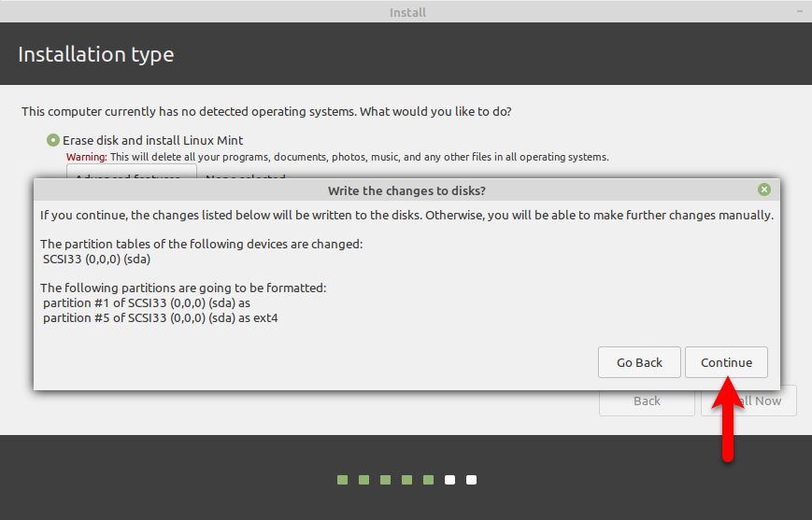Click Continue to write changes to disk

click(726, 362)
